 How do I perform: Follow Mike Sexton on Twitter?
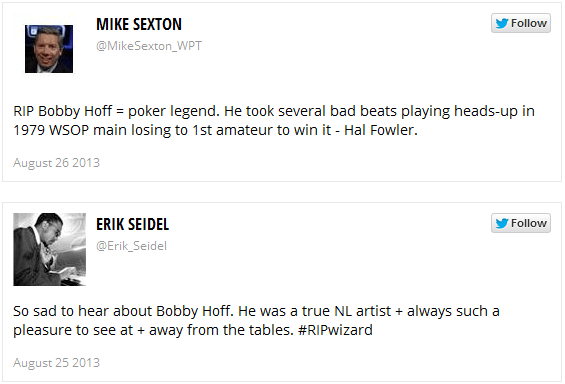tap(521, 23)
